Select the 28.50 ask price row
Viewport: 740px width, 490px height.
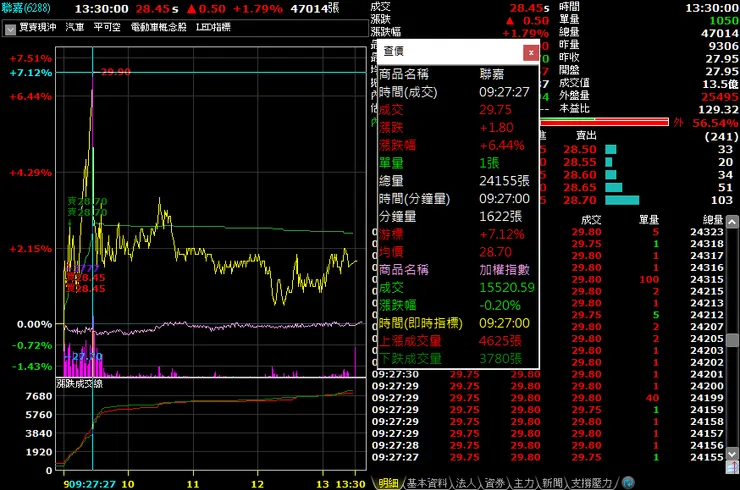point(648,150)
